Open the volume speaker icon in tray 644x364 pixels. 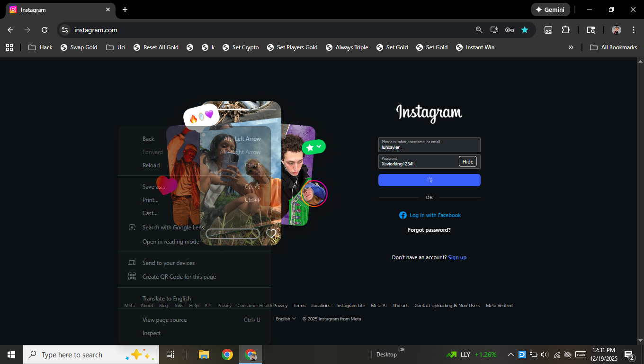(544, 355)
